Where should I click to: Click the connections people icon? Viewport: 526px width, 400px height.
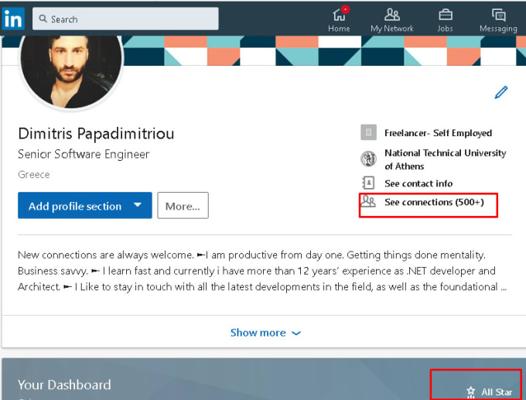pyautogui.click(x=368, y=202)
